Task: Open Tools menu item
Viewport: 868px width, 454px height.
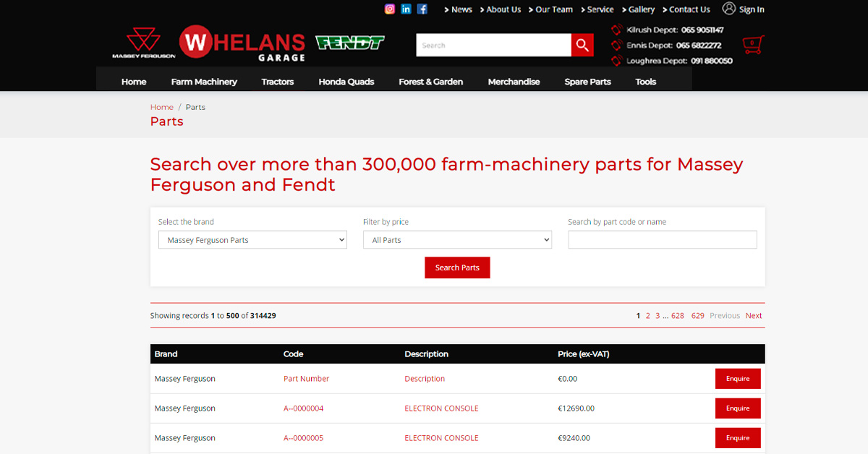Action: click(x=646, y=82)
